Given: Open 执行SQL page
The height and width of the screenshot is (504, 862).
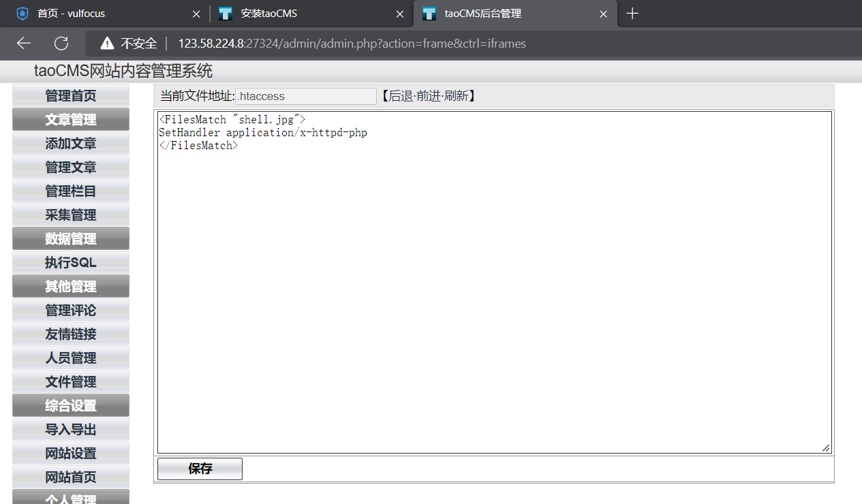Looking at the screenshot, I should point(71,262).
